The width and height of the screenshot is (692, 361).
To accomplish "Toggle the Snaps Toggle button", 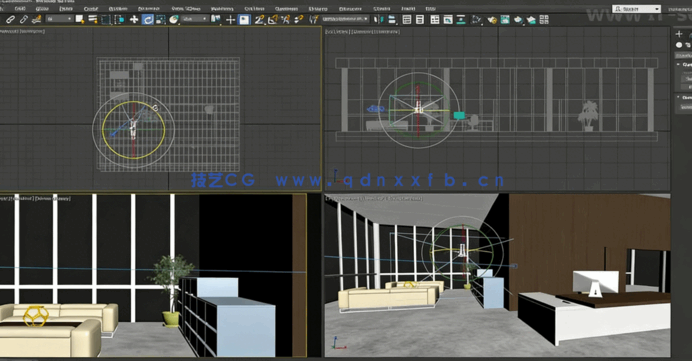I will [259, 19].
